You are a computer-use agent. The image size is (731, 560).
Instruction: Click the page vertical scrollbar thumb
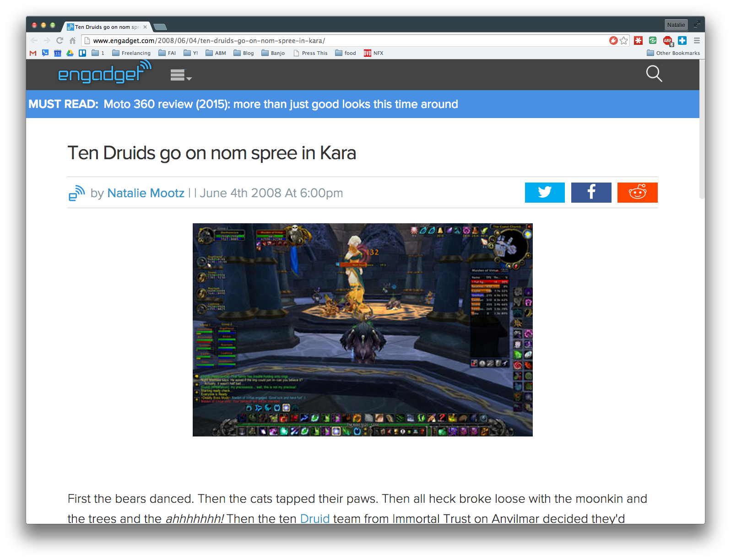[702, 129]
